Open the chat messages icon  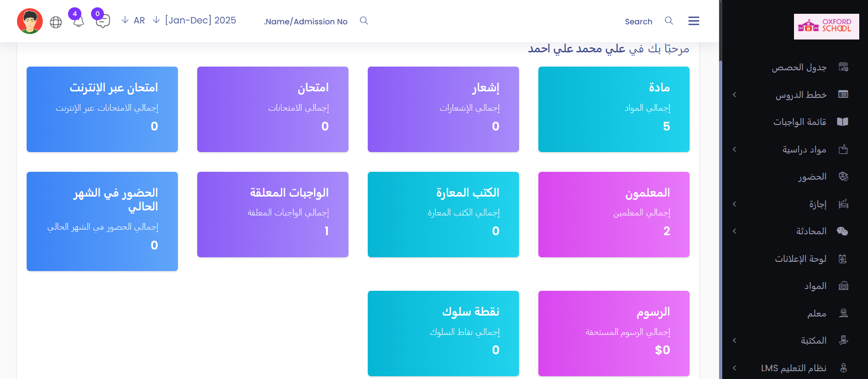click(x=103, y=21)
